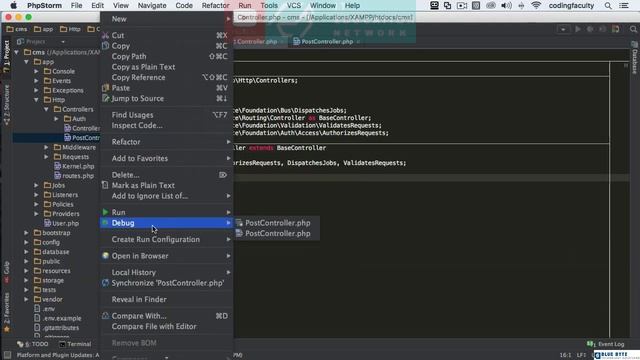
Task: Click the toolbar Run play icon
Action: tap(578, 29)
